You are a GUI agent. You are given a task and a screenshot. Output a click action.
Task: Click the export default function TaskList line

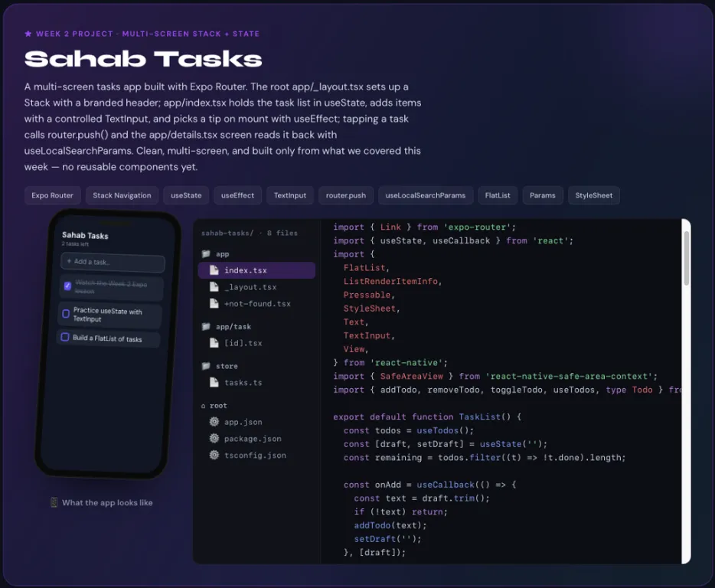point(427,416)
